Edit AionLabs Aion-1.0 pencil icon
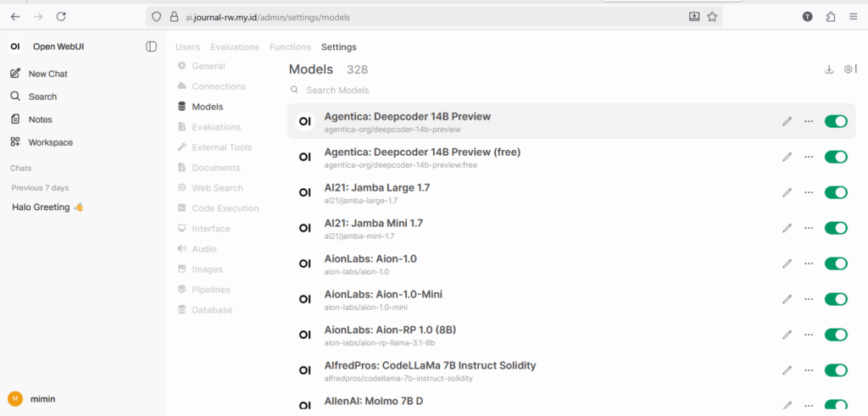The height and width of the screenshot is (416, 868). pos(787,263)
